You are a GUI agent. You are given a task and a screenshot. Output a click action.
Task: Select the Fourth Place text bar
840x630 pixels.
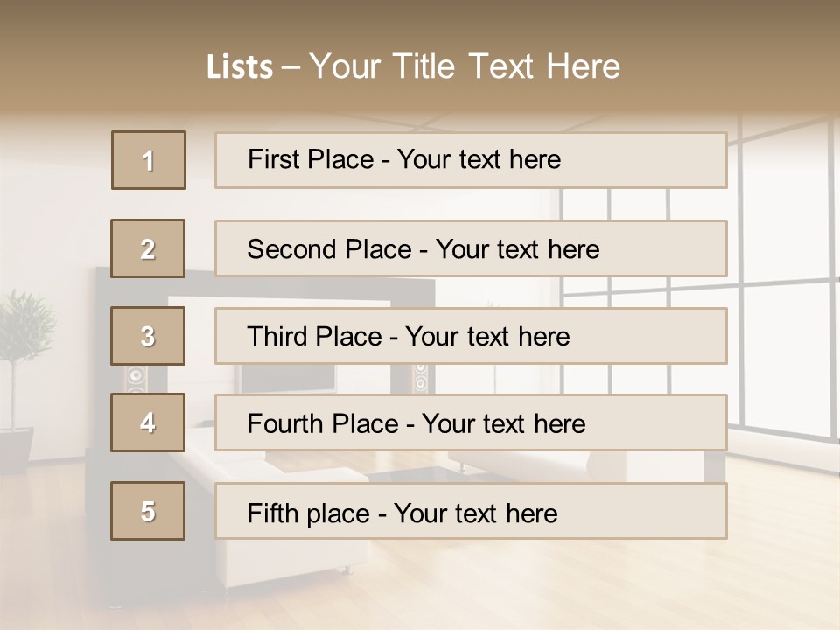pos(471,423)
